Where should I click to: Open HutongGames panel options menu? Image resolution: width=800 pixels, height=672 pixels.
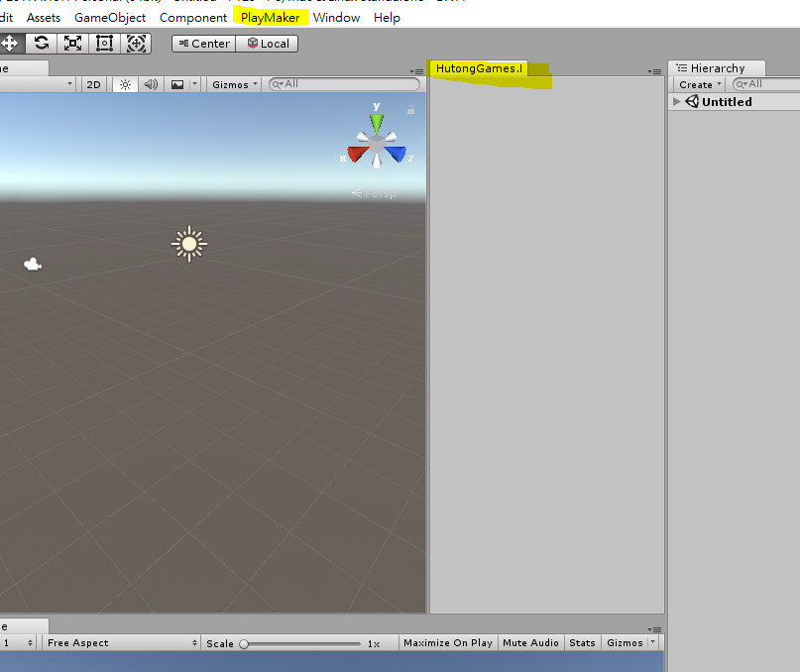(x=654, y=72)
